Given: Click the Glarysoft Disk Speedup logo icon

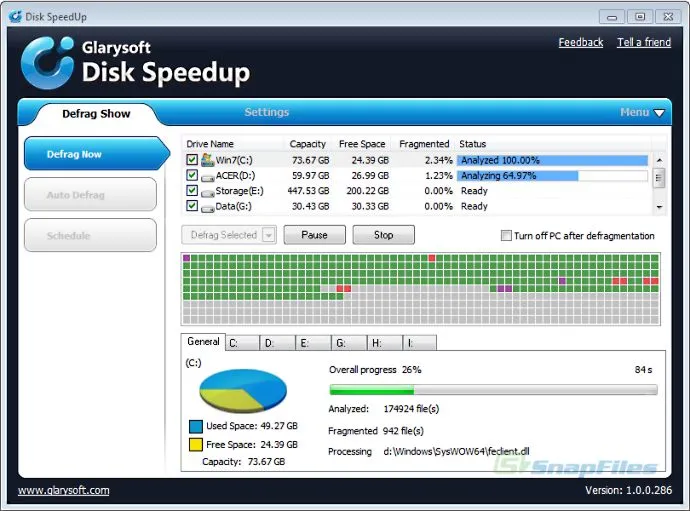Looking at the screenshot, I should tap(47, 62).
